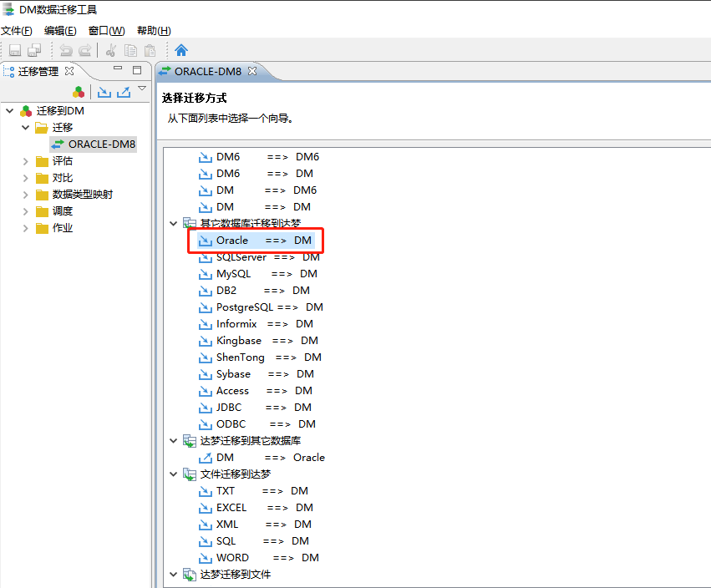The width and height of the screenshot is (711, 588).
Task: Click the 文件迁移到达梦 group icon
Action: [x=189, y=474]
